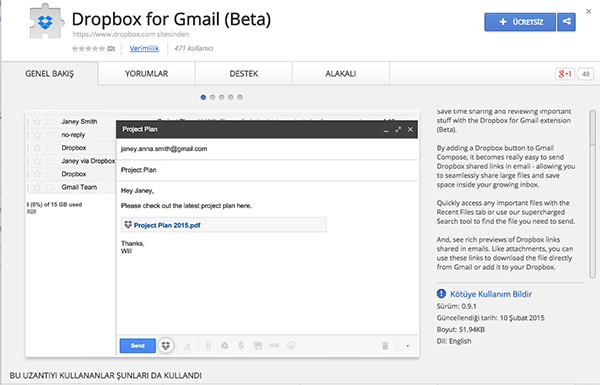Select the second screenshot carousel dot
The height and width of the screenshot is (385, 600).
[212, 97]
